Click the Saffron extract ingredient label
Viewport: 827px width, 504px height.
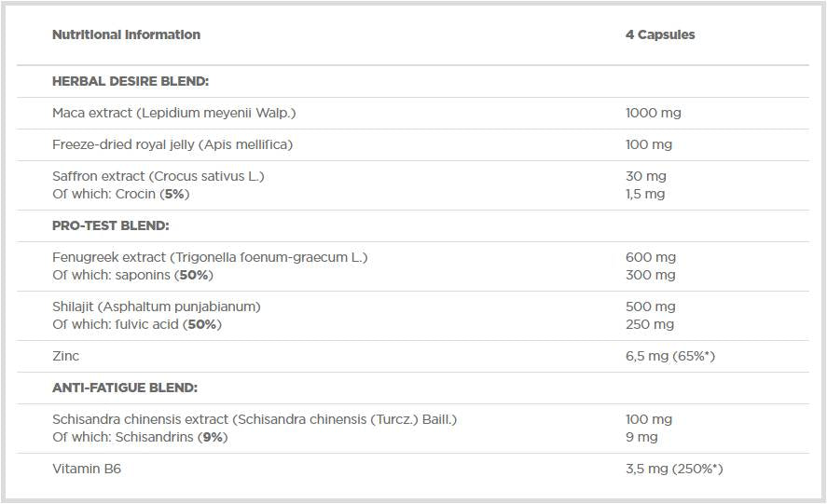tap(159, 176)
